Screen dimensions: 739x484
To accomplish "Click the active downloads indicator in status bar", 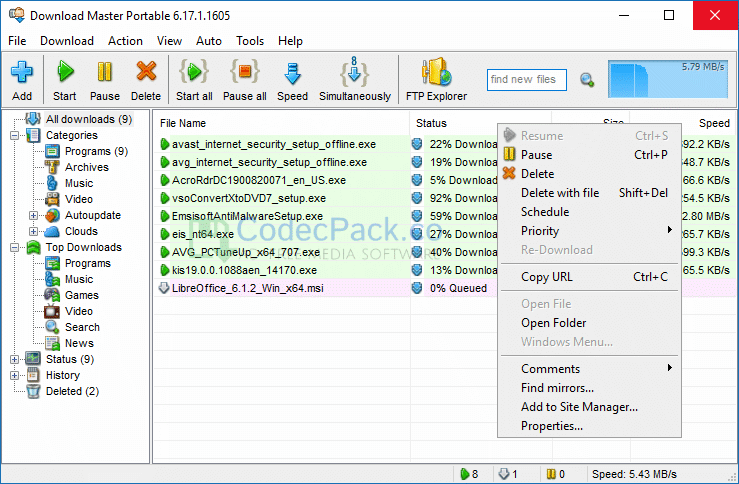I will [469, 474].
